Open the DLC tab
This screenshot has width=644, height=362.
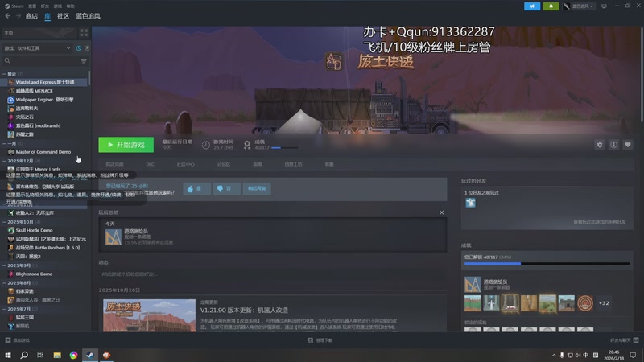tap(150, 164)
